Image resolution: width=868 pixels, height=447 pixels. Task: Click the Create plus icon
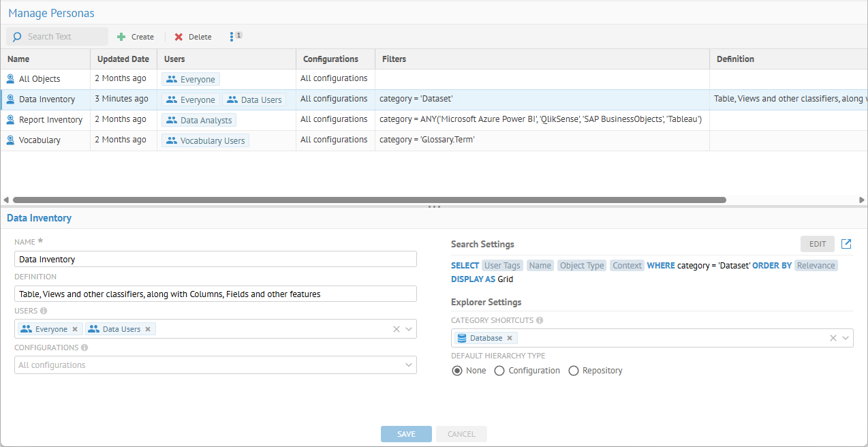pyautogui.click(x=122, y=37)
